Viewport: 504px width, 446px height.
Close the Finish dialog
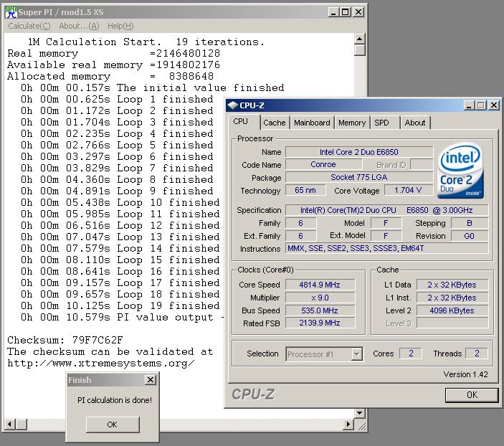click(x=150, y=380)
